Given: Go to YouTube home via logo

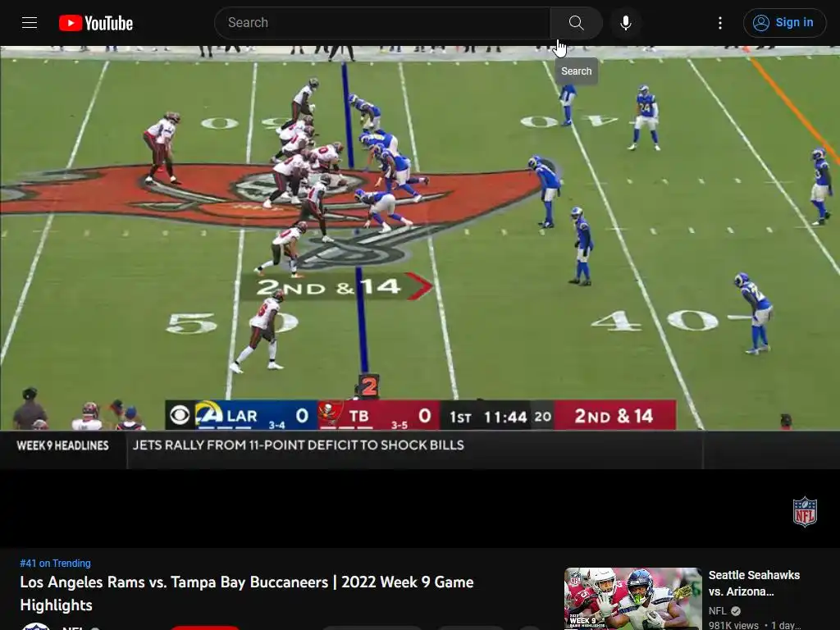Looking at the screenshot, I should [x=96, y=23].
